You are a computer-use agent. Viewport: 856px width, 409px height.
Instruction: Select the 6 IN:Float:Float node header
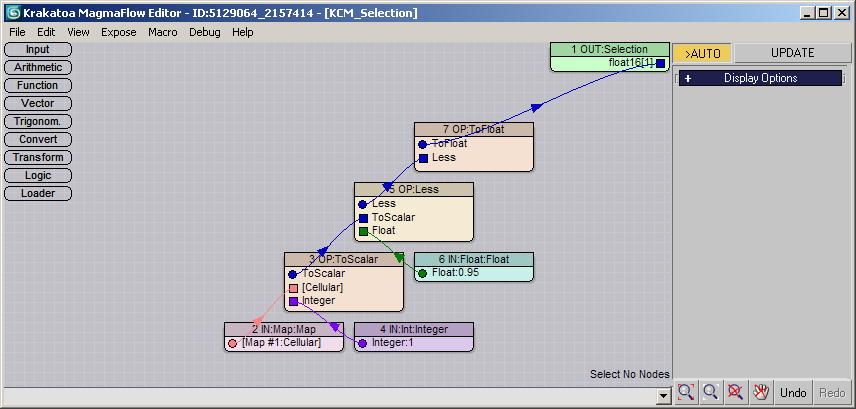click(473, 259)
